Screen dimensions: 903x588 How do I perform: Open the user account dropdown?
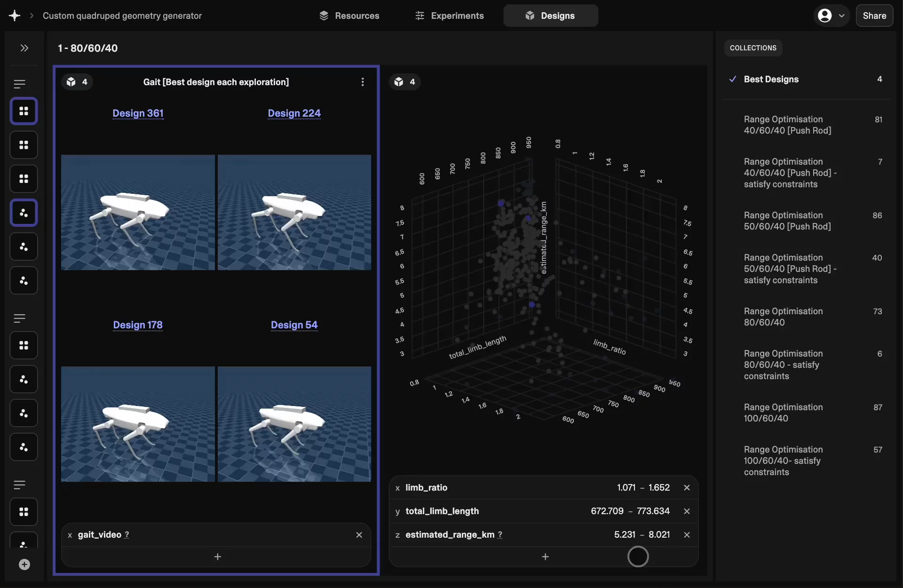coord(831,16)
